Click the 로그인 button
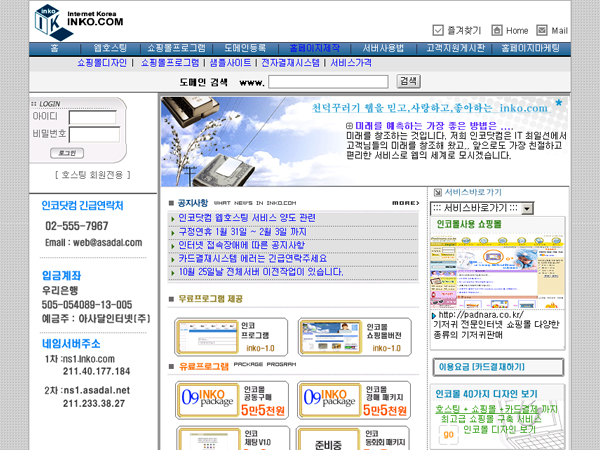600x450 pixels. pos(67,153)
